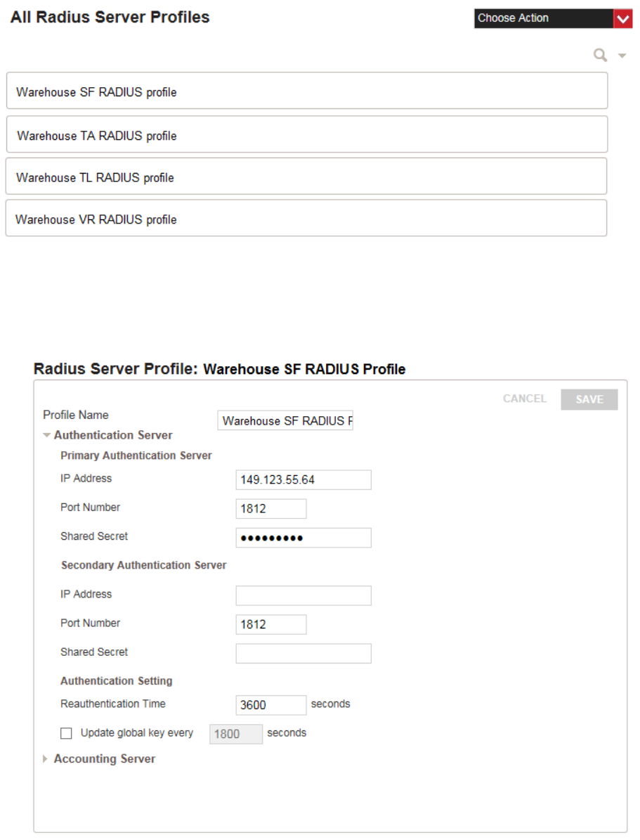
Task: Click secondary server IP Address field
Action: (303, 595)
